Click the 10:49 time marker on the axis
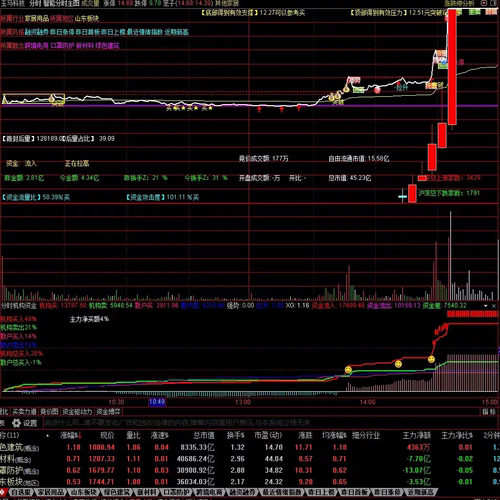This screenshot has width=500, height=500. pyautogui.click(x=157, y=402)
